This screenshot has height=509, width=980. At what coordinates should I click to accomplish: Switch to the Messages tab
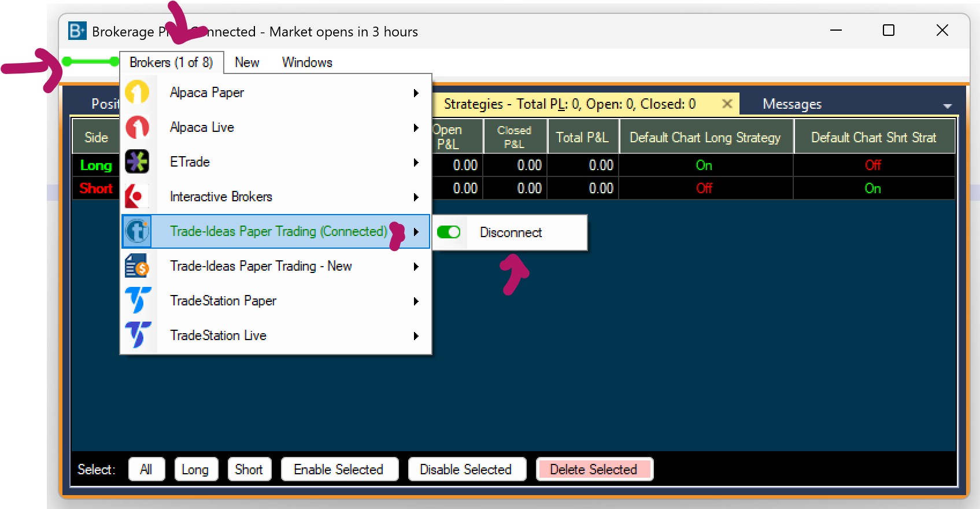click(x=792, y=104)
